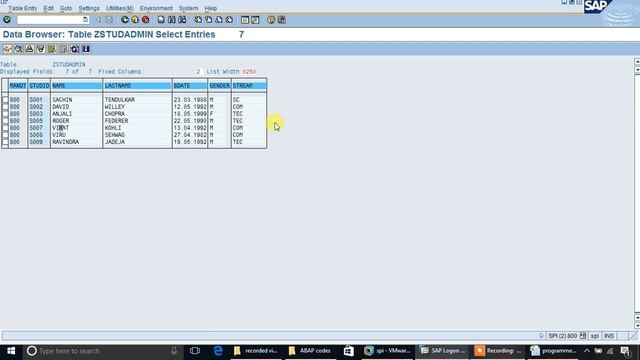Open the Table Entry menu
640x360 pixels.
(22, 8)
